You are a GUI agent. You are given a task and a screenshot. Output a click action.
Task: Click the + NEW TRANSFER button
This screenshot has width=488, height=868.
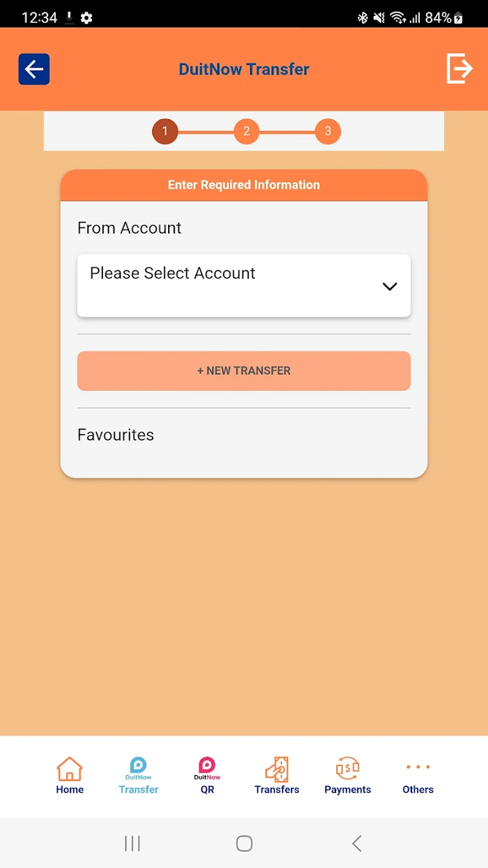pyautogui.click(x=244, y=371)
